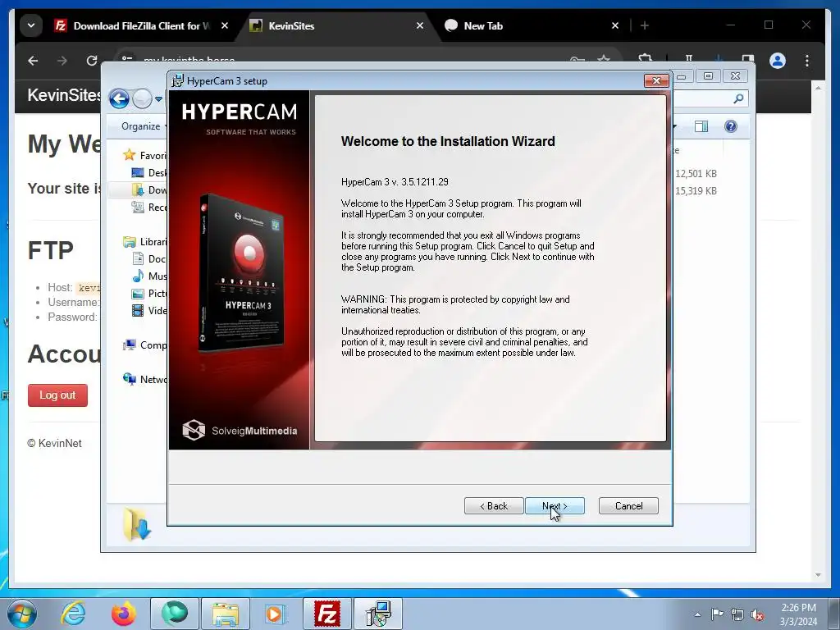Image resolution: width=840 pixels, height=630 pixels.
Task: Click the 15,319 KB file size
Action: 696,190
